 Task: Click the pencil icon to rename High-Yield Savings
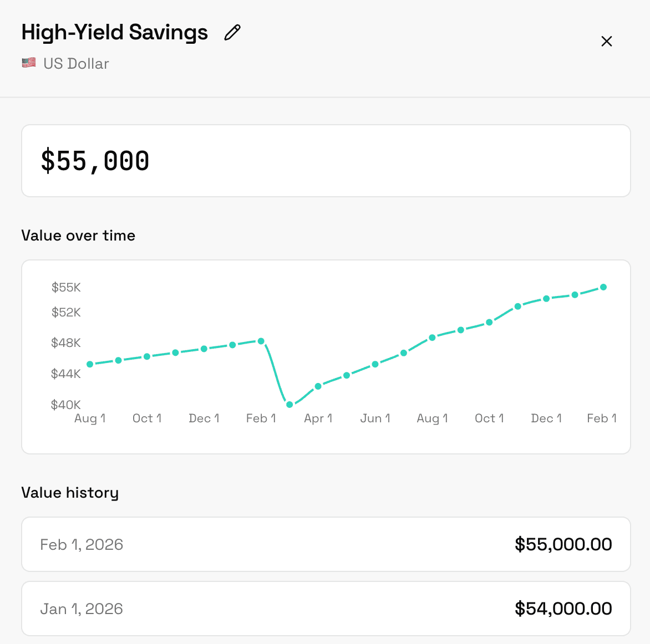click(232, 33)
